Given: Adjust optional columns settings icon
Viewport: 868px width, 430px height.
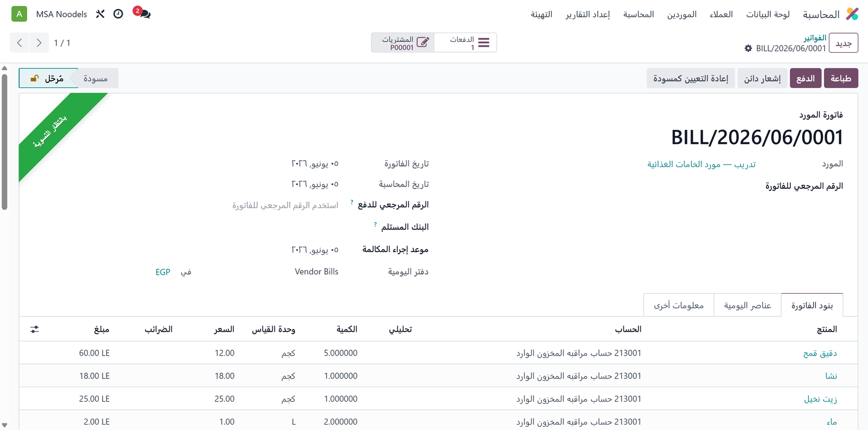Looking at the screenshot, I should 35,330.
